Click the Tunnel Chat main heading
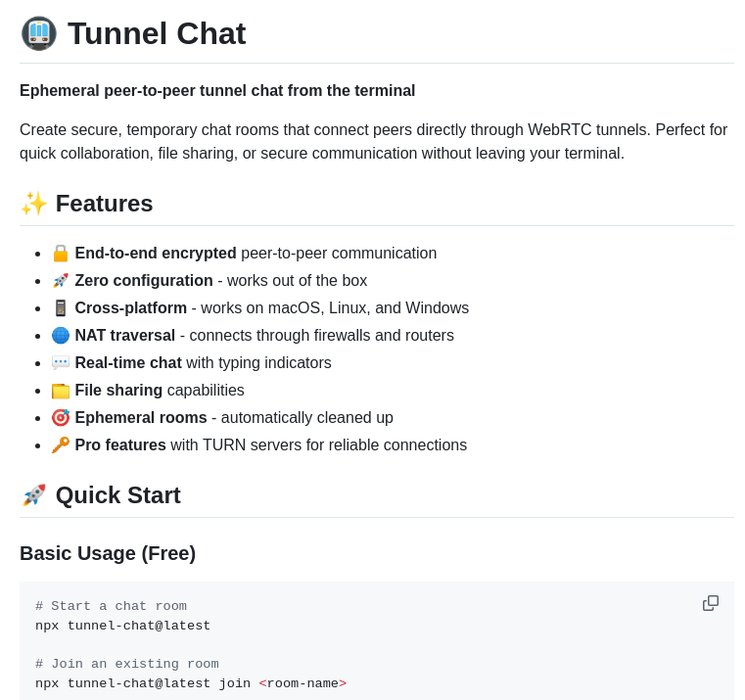This screenshot has height=700, width=745. tap(156, 33)
